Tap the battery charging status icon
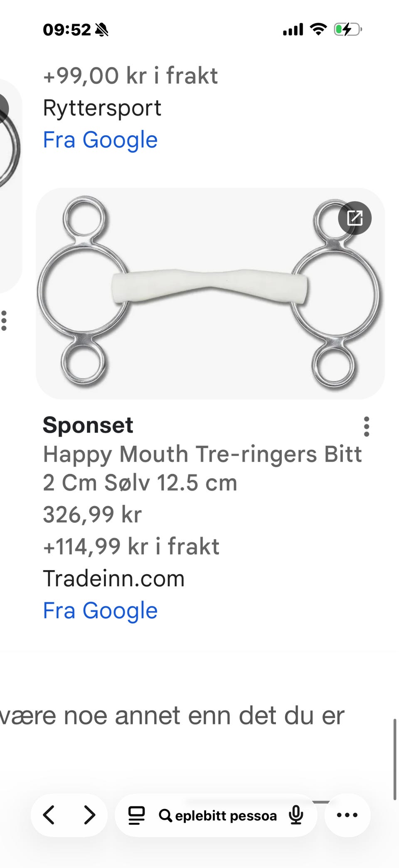 [348, 30]
